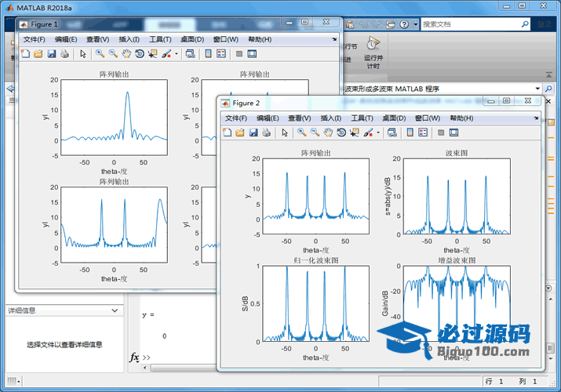Open 工具(T) menu in Figure 1
Screen dimensions: 561x392
[x=160, y=39]
